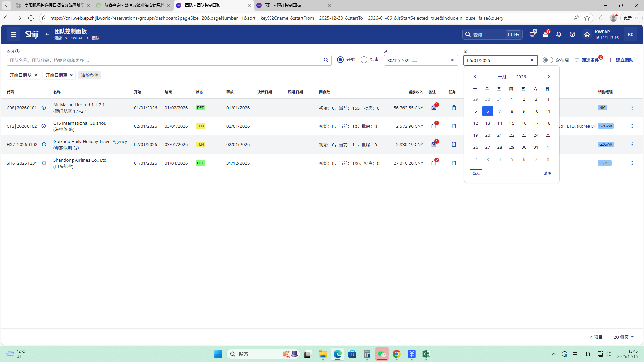Viewport: 644px width, 362px height.
Task: Select the 开始 radio button
Action: 340,60
